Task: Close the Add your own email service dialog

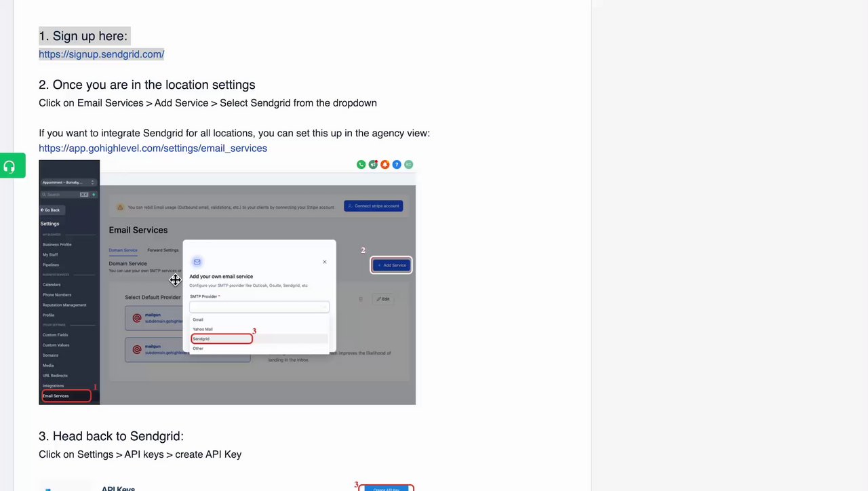Action: point(324,262)
